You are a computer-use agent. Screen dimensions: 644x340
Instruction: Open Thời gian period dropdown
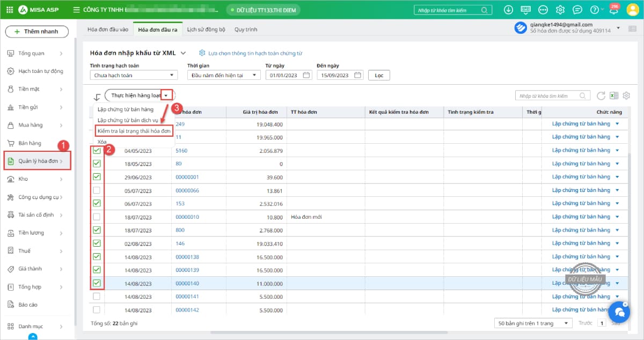pos(224,76)
